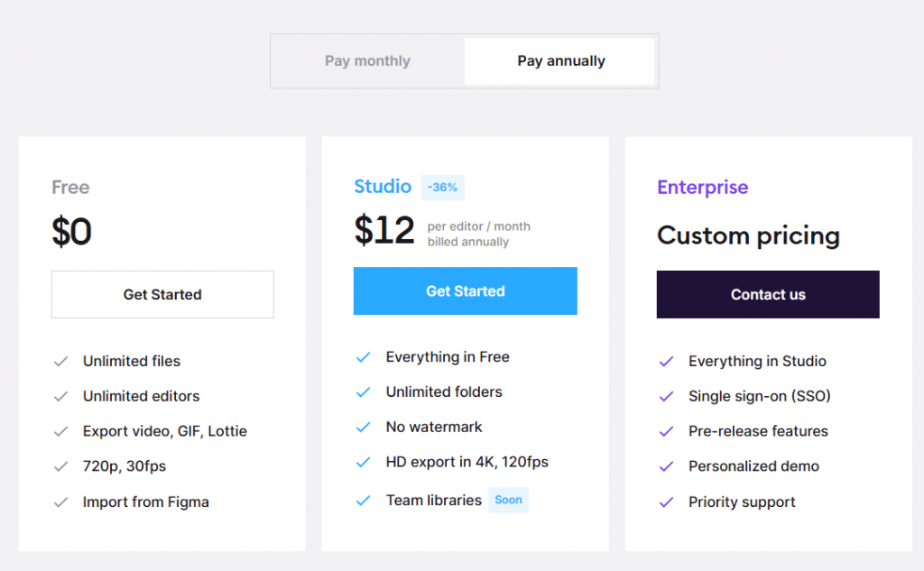The height and width of the screenshot is (571, 924).
Task: Click the Studio plan Get Started button
Action: (465, 290)
